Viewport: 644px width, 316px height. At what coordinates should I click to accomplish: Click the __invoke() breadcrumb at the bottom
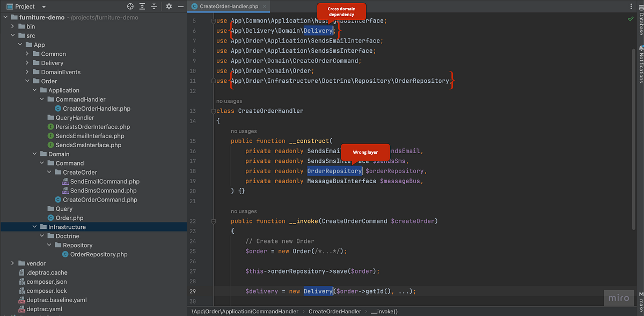[384, 311]
